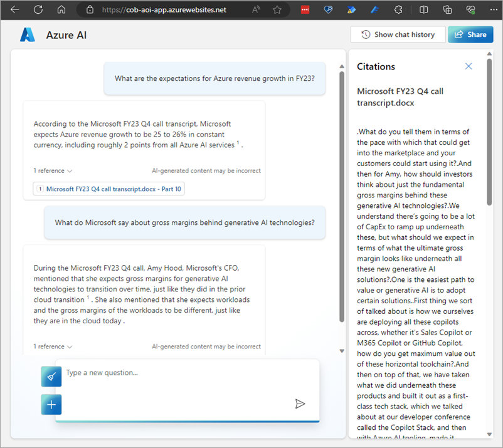Viewport: 503px width, 448px height.
Task: Start a new chat with plus button
Action: point(51,404)
